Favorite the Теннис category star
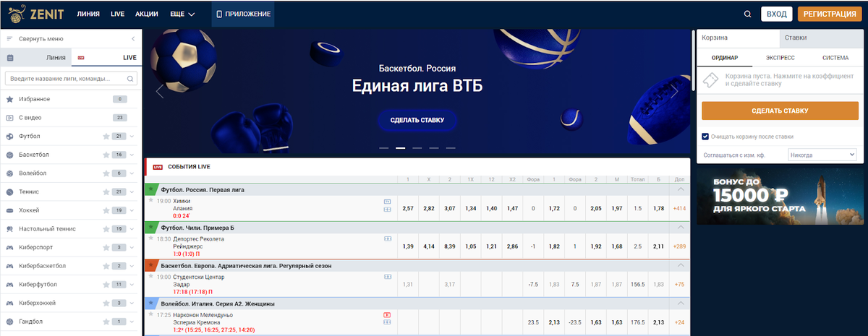 tap(106, 192)
